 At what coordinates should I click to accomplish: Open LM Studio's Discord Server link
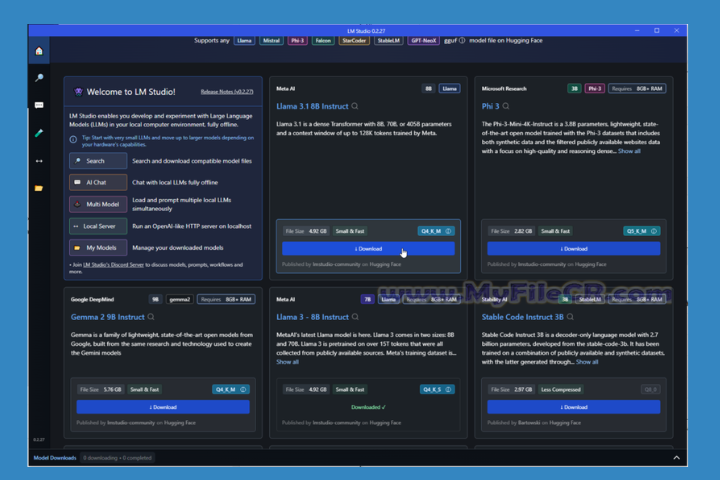113,265
